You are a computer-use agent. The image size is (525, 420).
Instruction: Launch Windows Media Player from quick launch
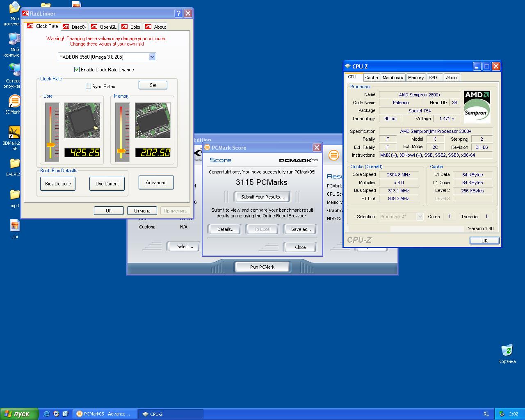point(56,414)
